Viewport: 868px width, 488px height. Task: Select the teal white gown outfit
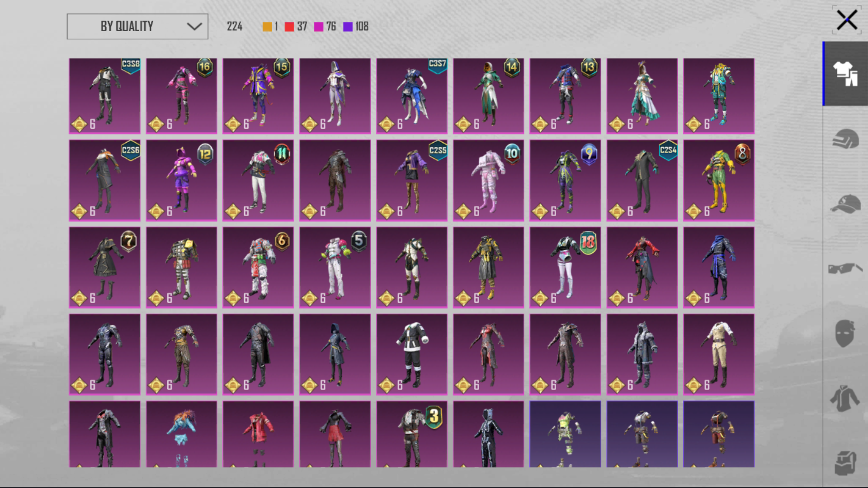pyautogui.click(x=642, y=96)
